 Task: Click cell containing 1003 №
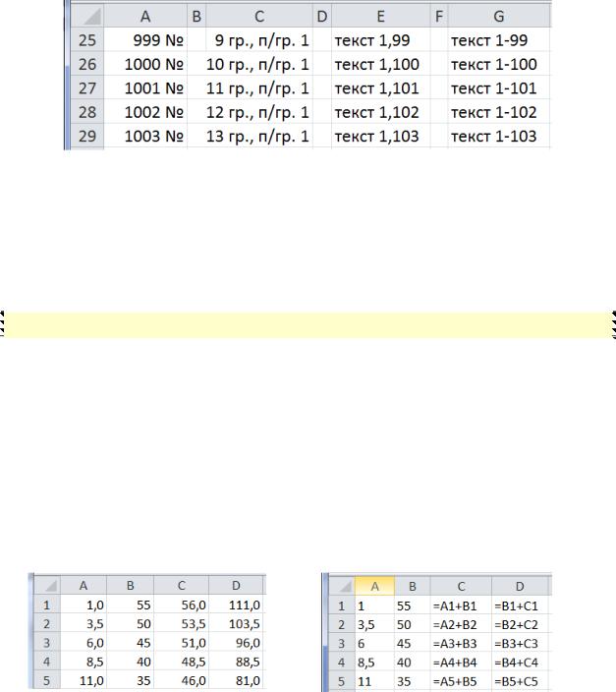[x=145, y=136]
